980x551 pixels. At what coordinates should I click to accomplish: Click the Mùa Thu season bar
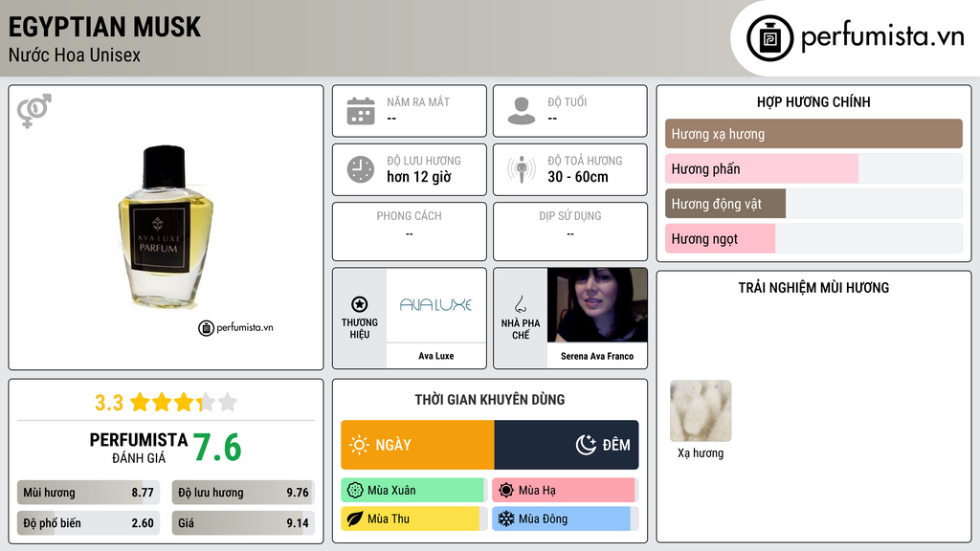pos(414,519)
